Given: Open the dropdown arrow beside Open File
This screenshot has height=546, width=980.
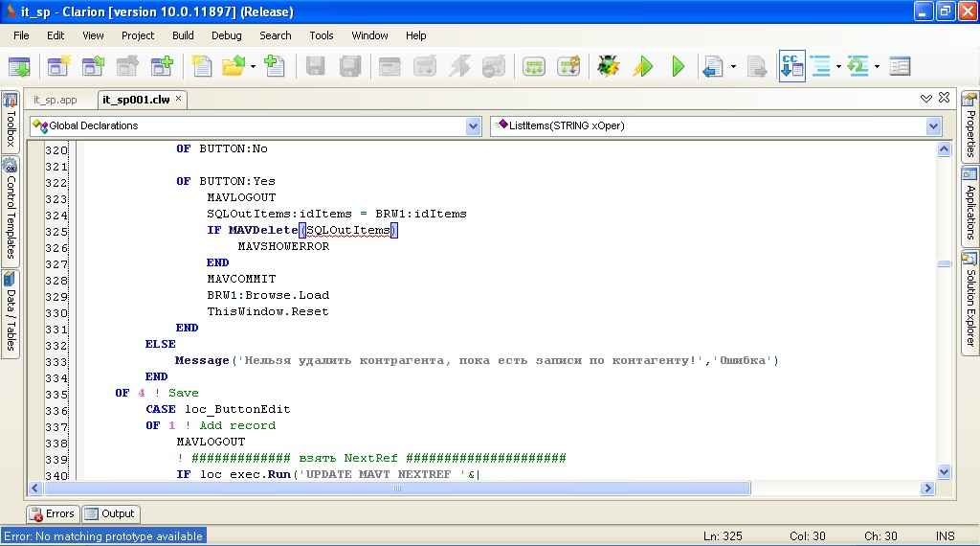Looking at the screenshot, I should tap(254, 67).
